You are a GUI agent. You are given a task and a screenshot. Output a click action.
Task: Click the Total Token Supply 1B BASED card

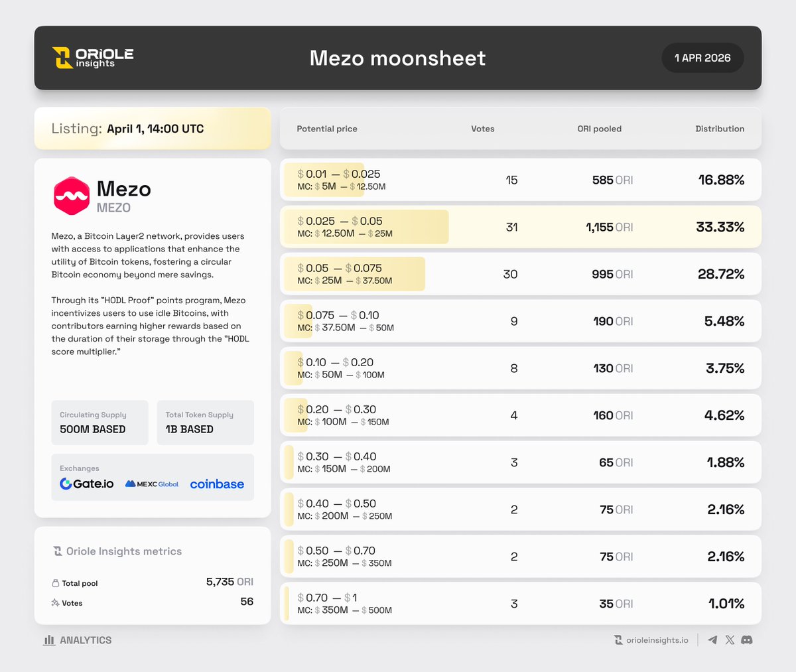click(205, 423)
